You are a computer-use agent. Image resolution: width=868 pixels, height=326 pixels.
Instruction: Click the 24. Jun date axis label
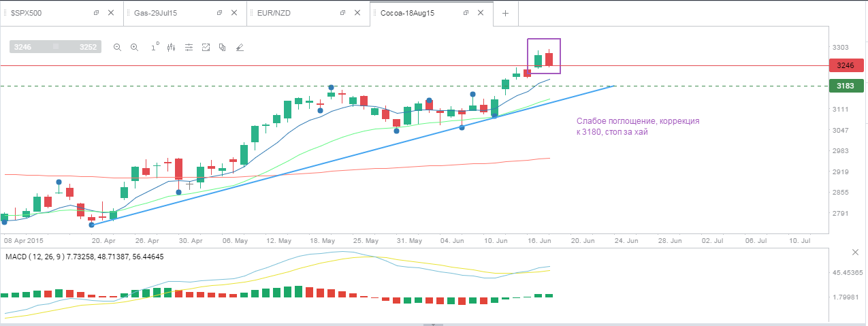tap(627, 240)
